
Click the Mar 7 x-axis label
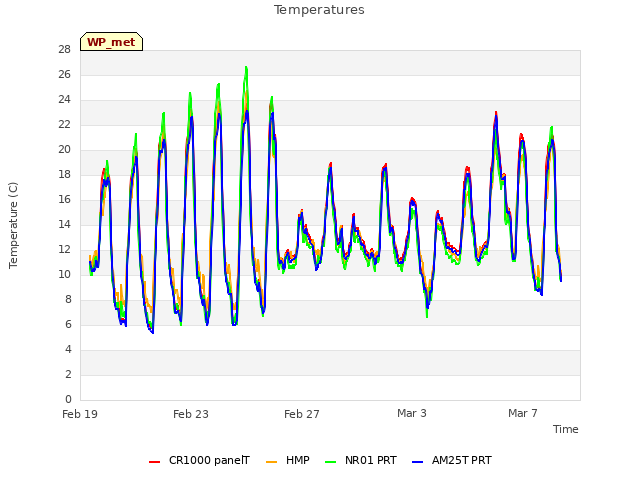(523, 413)
